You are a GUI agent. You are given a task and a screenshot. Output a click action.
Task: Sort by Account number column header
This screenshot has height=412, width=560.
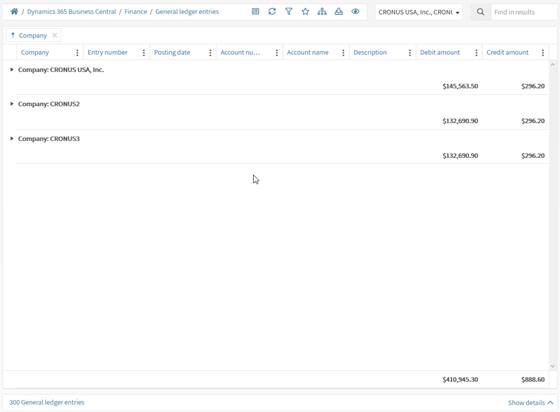[240, 52]
